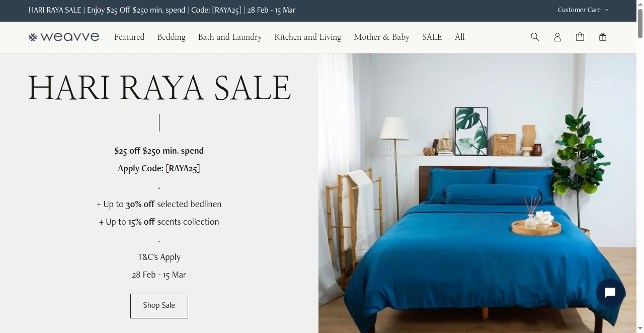The height and width of the screenshot is (333, 644).
Task: Click the Hari Raya Sale announcement bar
Action: click(x=162, y=10)
